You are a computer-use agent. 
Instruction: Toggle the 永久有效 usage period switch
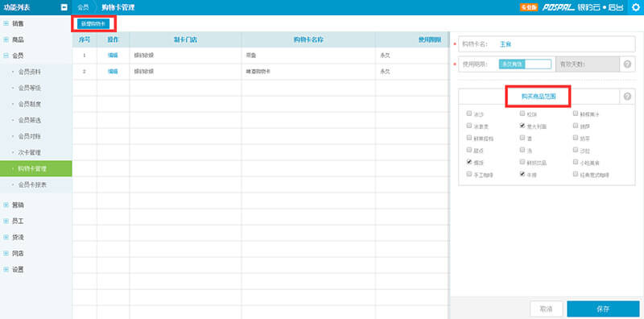pyautogui.click(x=525, y=64)
